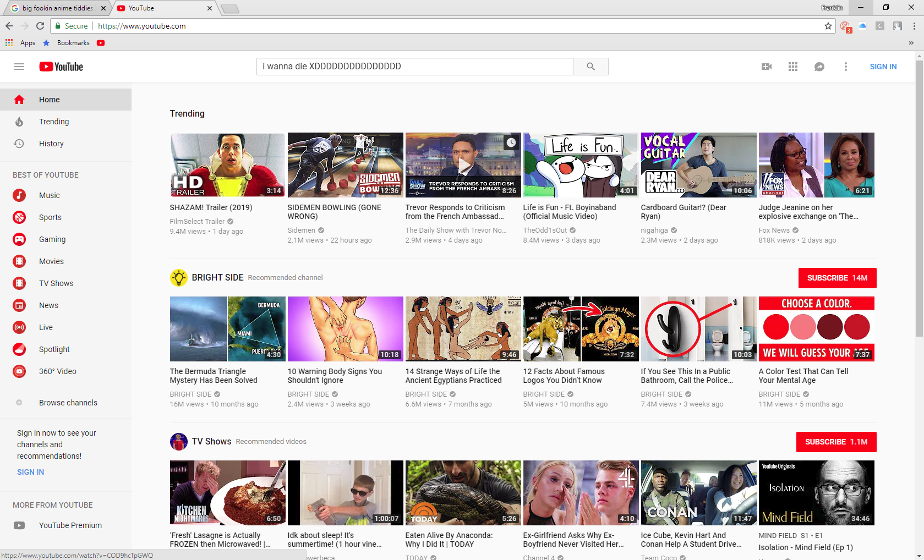Open YouTube settings three-dot menu
The width and height of the screenshot is (924, 560).
pos(846,67)
